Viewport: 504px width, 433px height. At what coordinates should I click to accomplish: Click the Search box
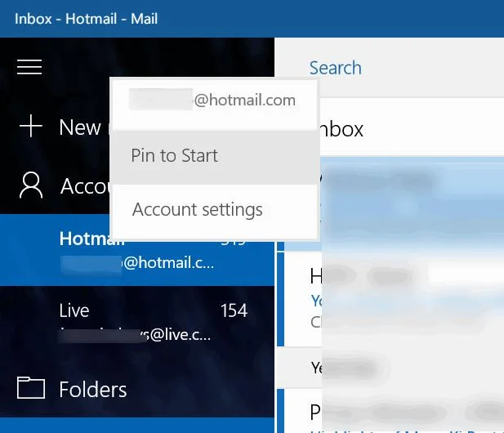pyautogui.click(x=390, y=68)
